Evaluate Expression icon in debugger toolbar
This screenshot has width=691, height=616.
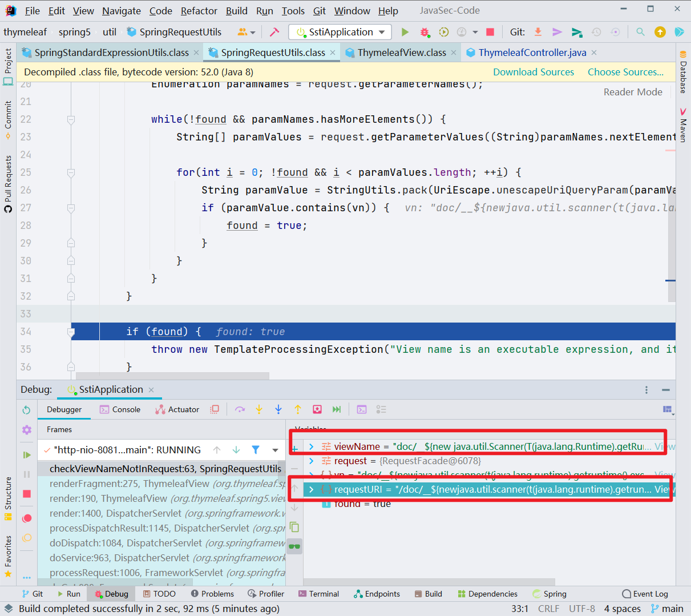pos(362,409)
